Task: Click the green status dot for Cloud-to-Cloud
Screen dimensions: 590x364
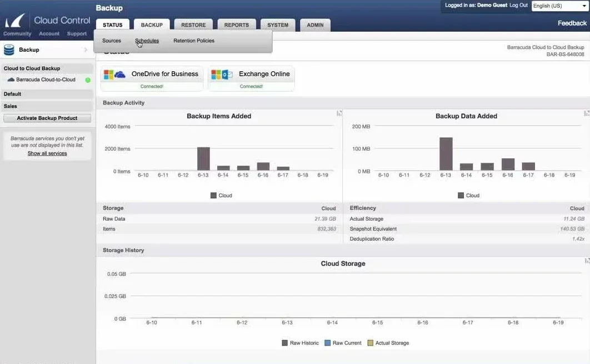Action: coord(88,80)
